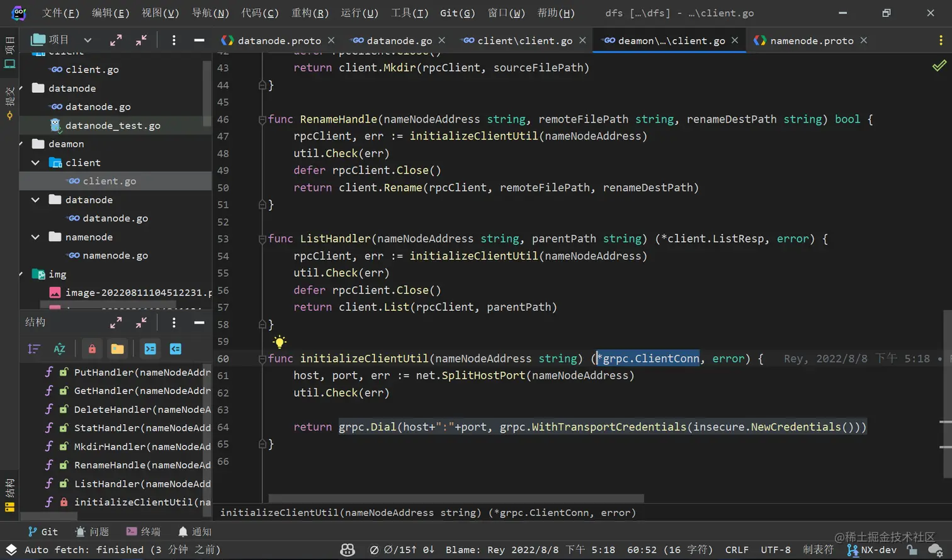Open the editor tabs overflow menu
952x560 pixels.
pyautogui.click(x=941, y=40)
